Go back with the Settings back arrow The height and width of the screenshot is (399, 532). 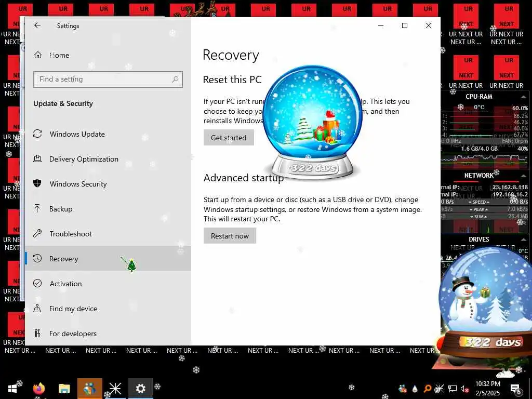pos(37,25)
